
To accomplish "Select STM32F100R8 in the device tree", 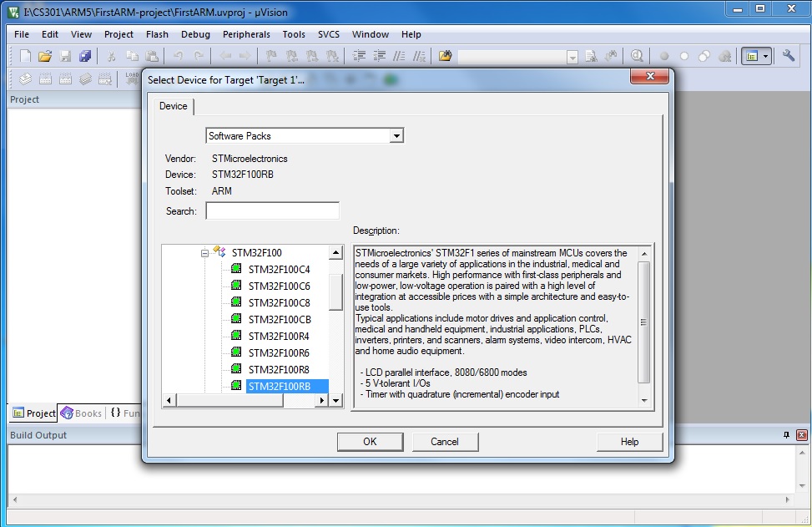I will (279, 369).
